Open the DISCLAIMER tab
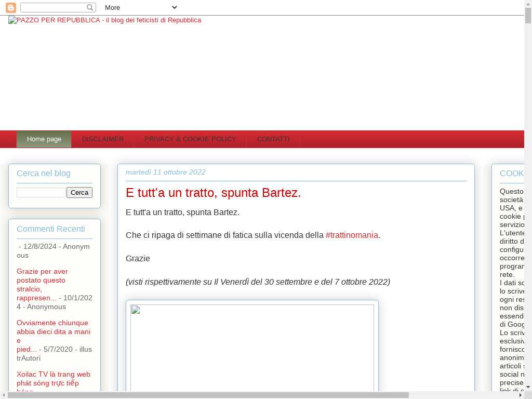This screenshot has height=399, width=532. [103, 139]
